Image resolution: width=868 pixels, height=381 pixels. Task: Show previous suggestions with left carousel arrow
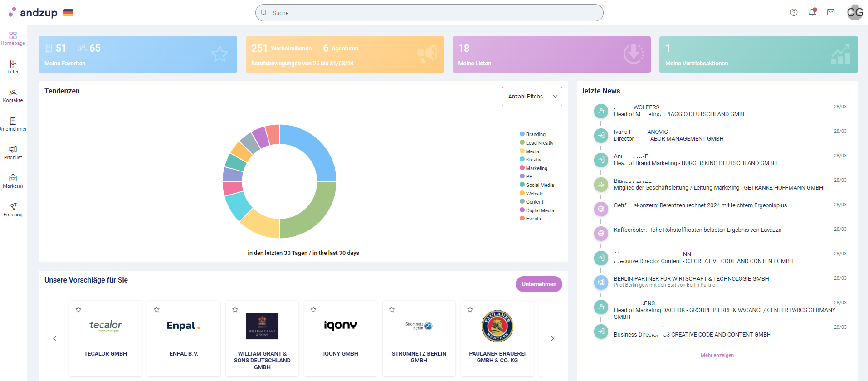tap(55, 338)
